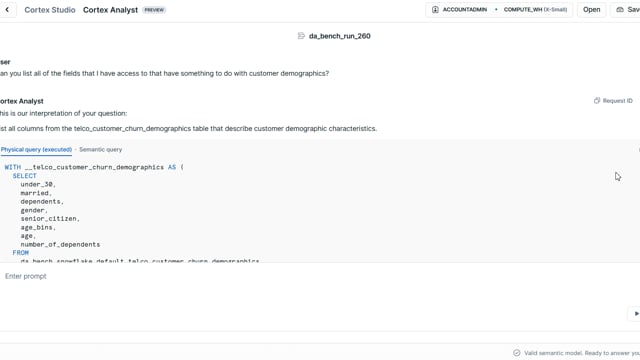640x360 pixels.
Task: Click the cloud icon beside Save
Action: pos(620,9)
